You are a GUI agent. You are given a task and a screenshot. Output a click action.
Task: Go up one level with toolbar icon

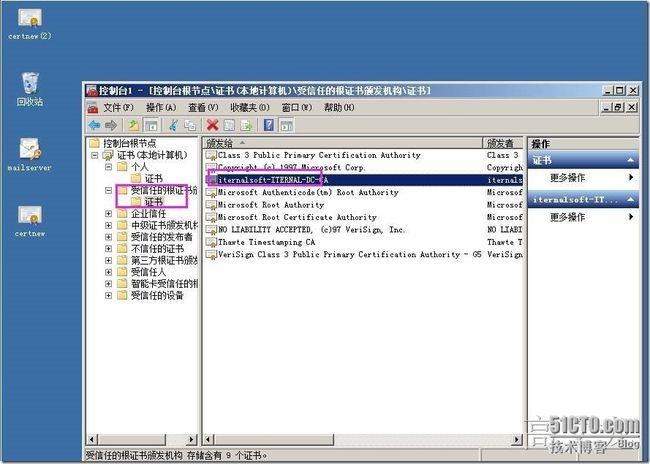(133, 125)
